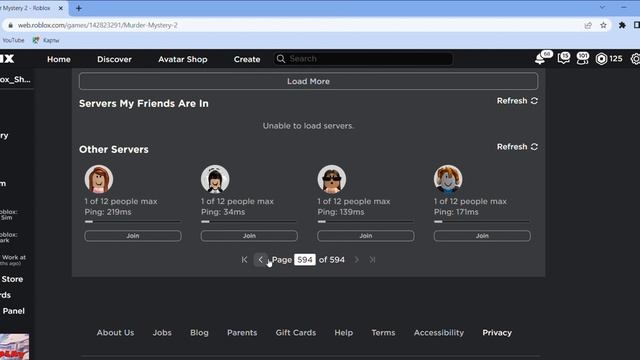Open the Parents footer link
Screen dimensions: 640x360
coord(242,333)
